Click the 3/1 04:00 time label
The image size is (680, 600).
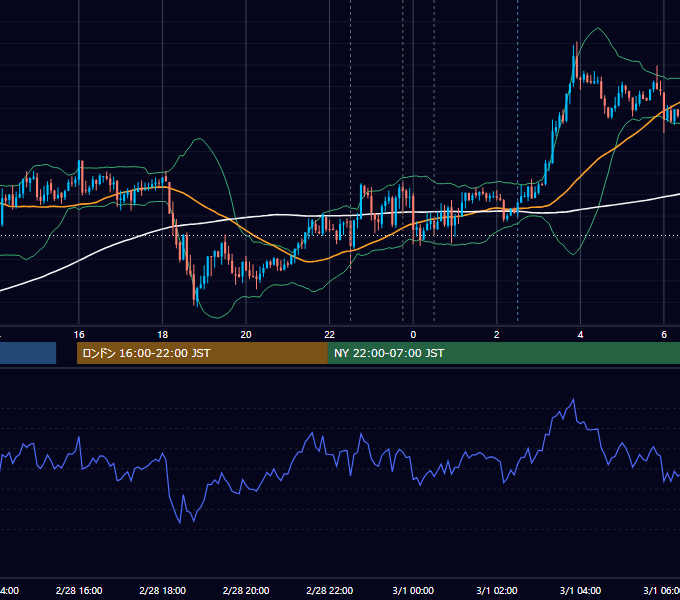pos(580,590)
